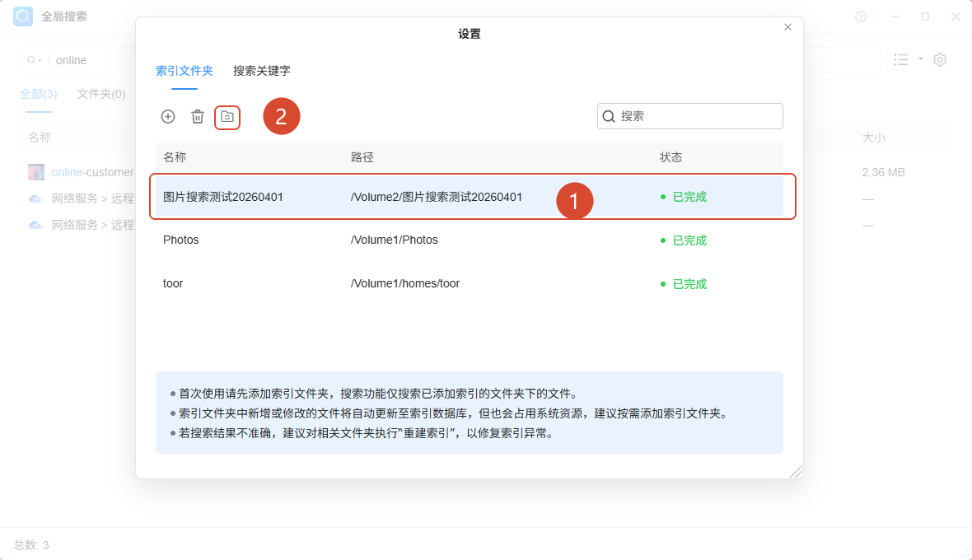Select the 全部(3) tab in main window
This screenshot has height=560, width=972.
click(39, 94)
